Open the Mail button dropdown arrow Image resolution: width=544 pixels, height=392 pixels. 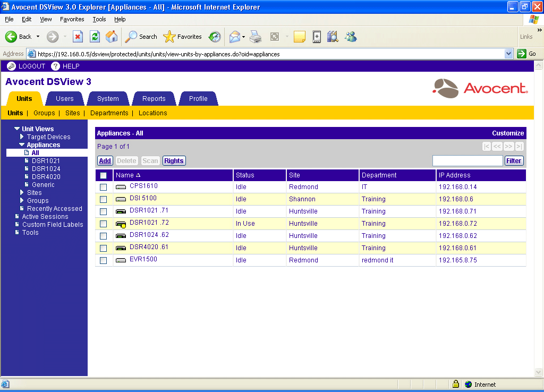pyautogui.click(x=243, y=37)
